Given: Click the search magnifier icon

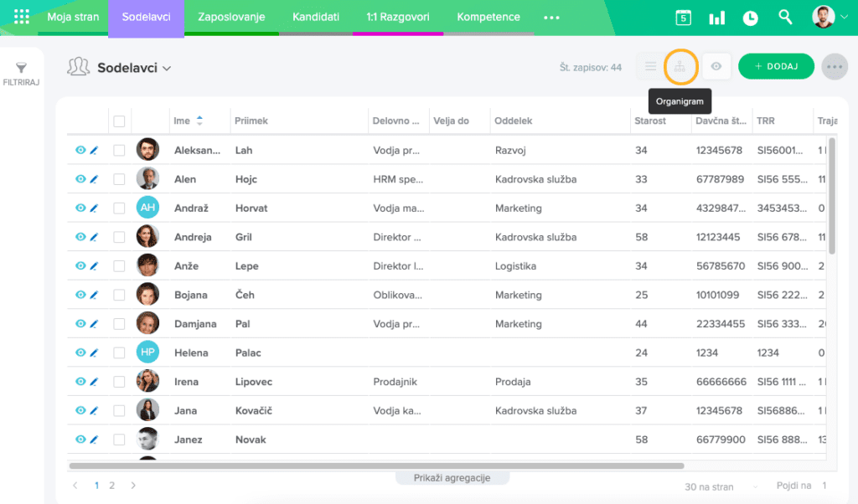Looking at the screenshot, I should [785, 17].
